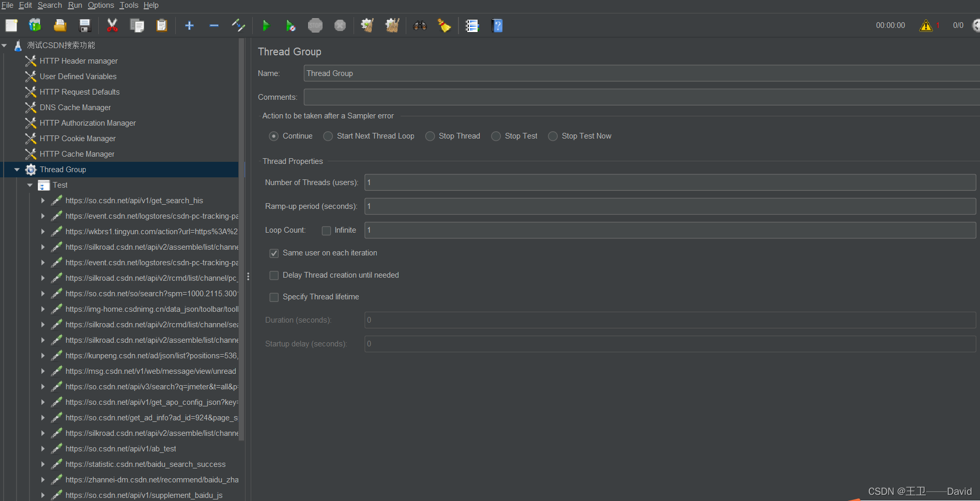Select the Continue radio button
980x501 pixels.
pos(274,136)
